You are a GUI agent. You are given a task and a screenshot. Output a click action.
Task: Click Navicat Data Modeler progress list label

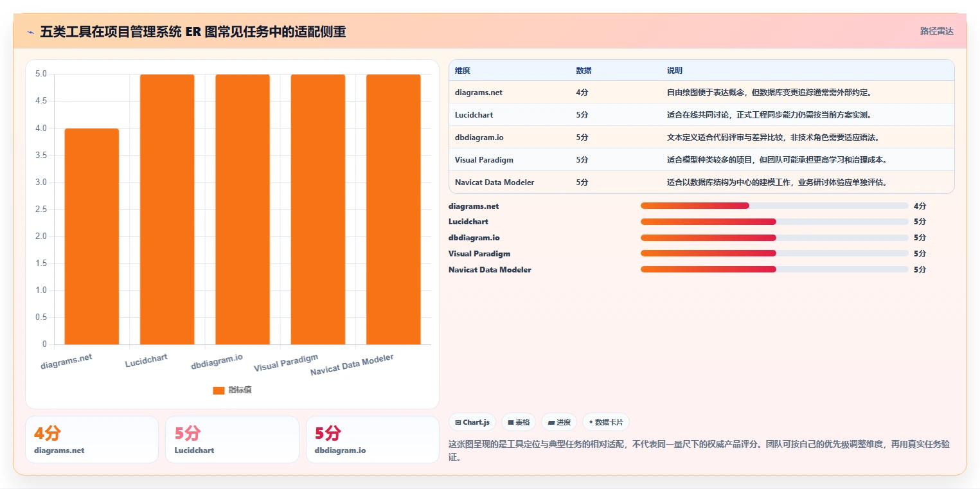click(490, 270)
